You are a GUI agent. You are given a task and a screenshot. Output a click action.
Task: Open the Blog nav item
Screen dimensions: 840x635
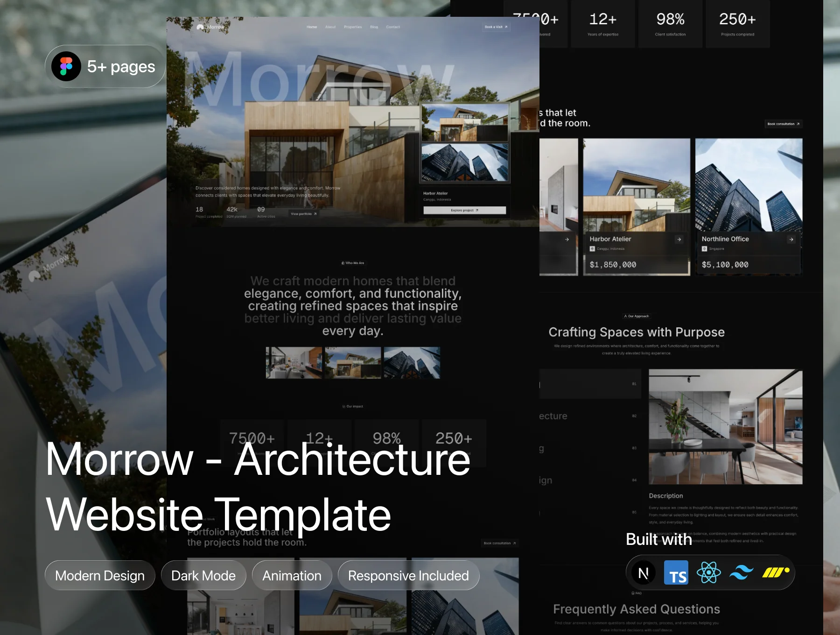tap(374, 27)
